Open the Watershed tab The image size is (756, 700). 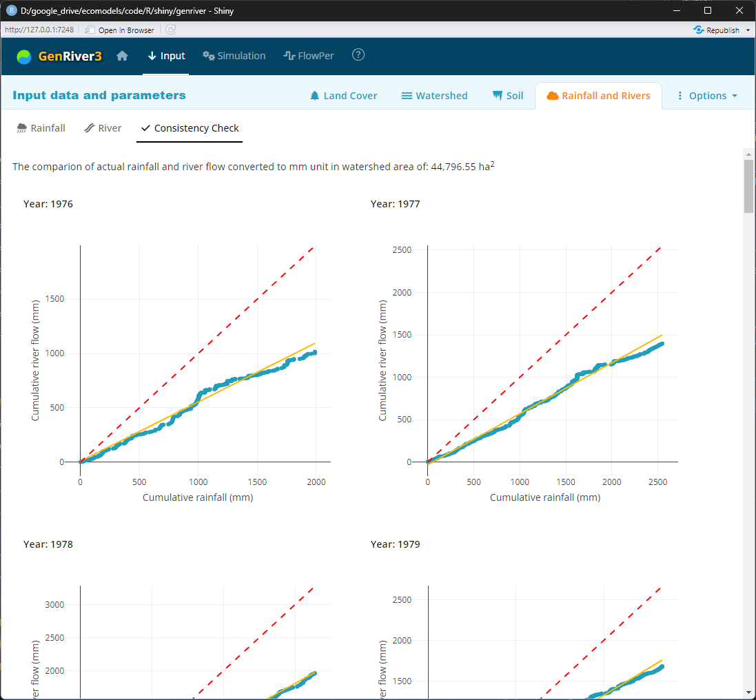click(x=434, y=96)
